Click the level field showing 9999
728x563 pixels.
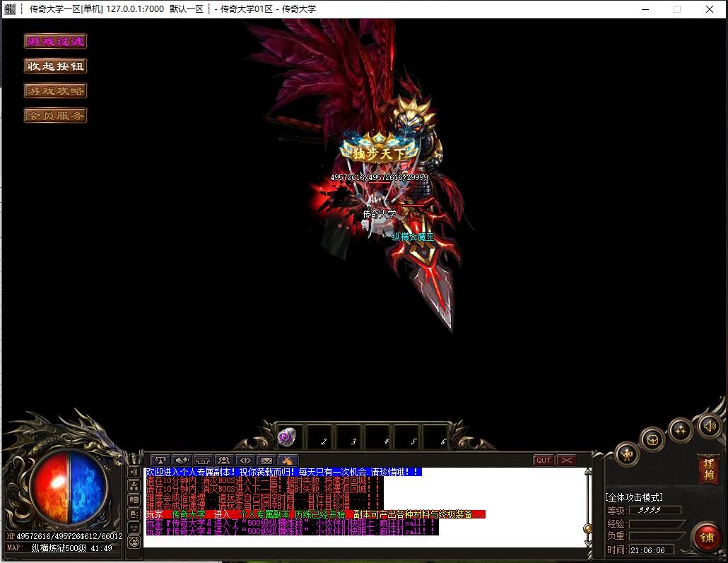coord(654,510)
